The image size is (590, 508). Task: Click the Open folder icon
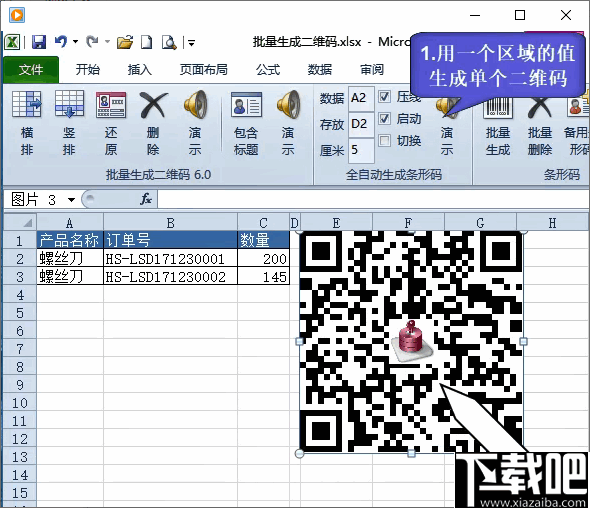125,42
